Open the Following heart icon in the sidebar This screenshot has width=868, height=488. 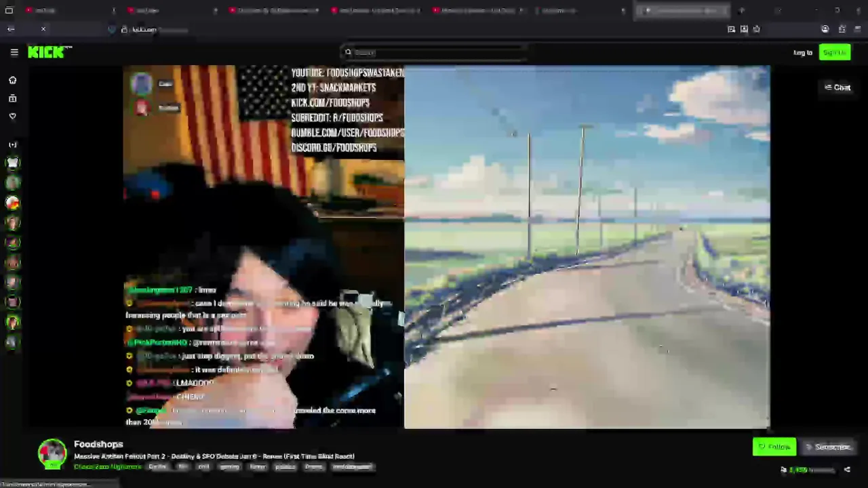click(12, 116)
